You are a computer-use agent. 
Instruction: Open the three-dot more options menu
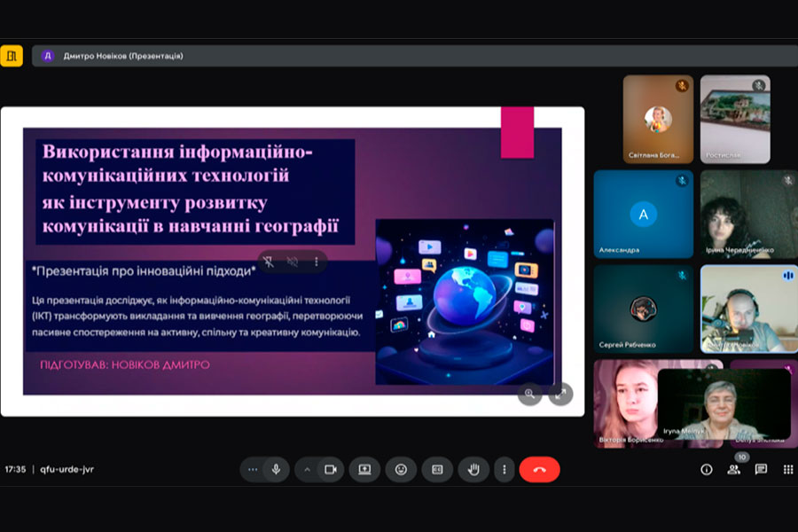tap(505, 469)
